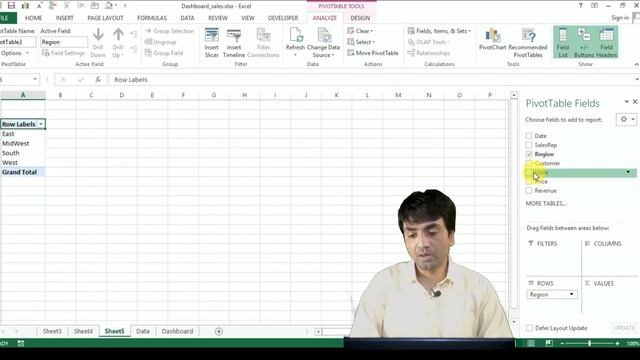640x360 pixels.
Task: Collapse the ribbon arrow
Action: click(636, 64)
